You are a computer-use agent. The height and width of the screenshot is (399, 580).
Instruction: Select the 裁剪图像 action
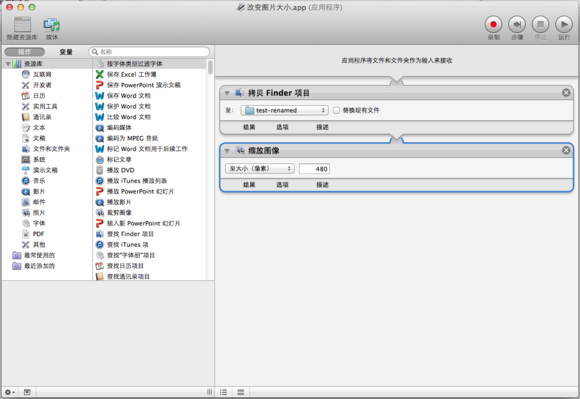pyautogui.click(x=119, y=213)
